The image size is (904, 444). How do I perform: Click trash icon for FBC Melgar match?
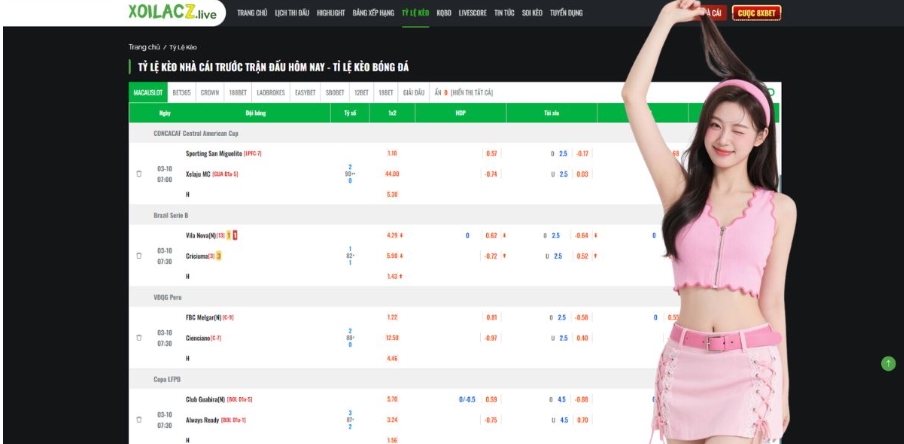[x=139, y=336]
